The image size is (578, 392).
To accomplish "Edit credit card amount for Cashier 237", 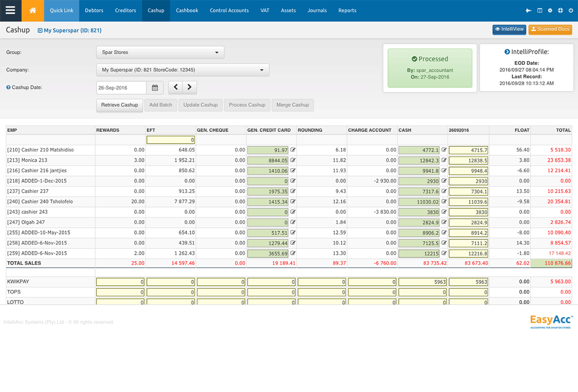I will (293, 191).
